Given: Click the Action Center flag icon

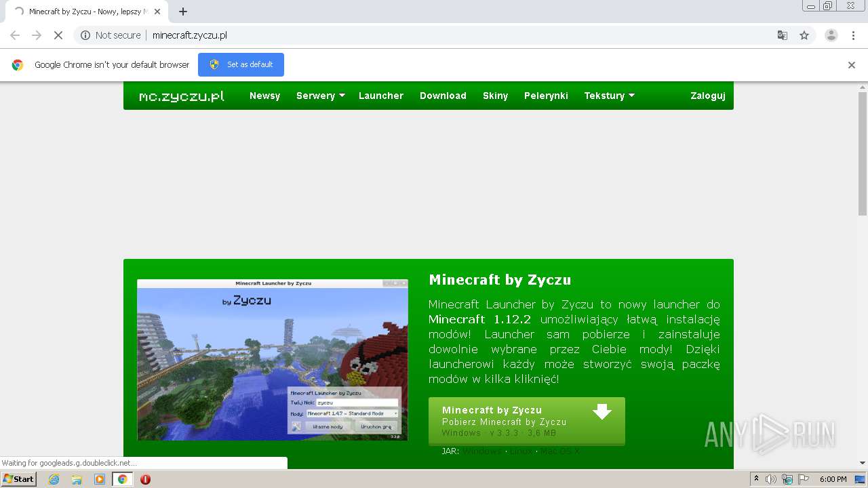Looking at the screenshot, I should (x=804, y=479).
